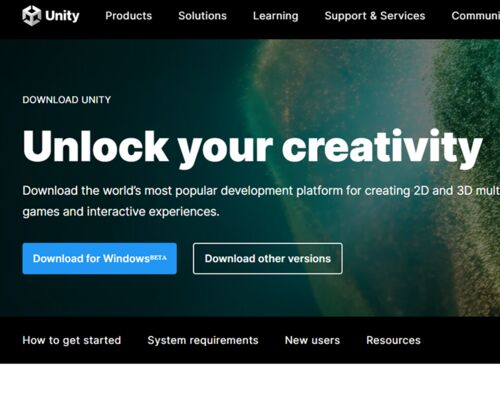
Task: Open the Resources tab
Action: pyautogui.click(x=393, y=340)
